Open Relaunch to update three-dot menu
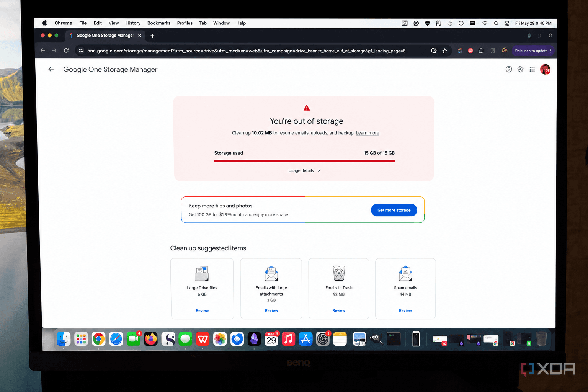The width and height of the screenshot is (588, 392). (550, 51)
